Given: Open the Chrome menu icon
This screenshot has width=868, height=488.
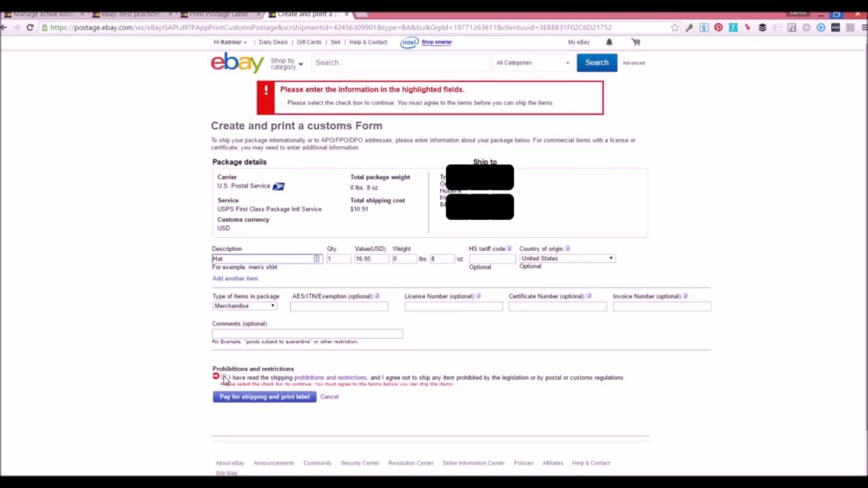Looking at the screenshot, I should coord(865,27).
